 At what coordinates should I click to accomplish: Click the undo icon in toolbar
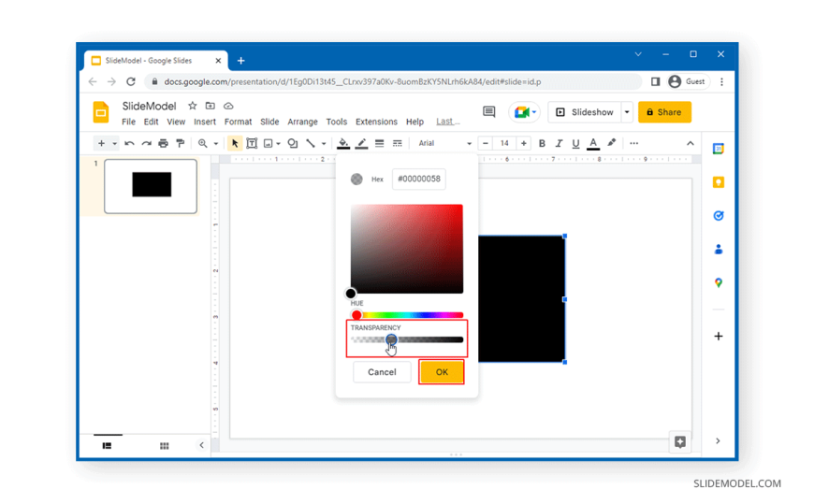[129, 144]
